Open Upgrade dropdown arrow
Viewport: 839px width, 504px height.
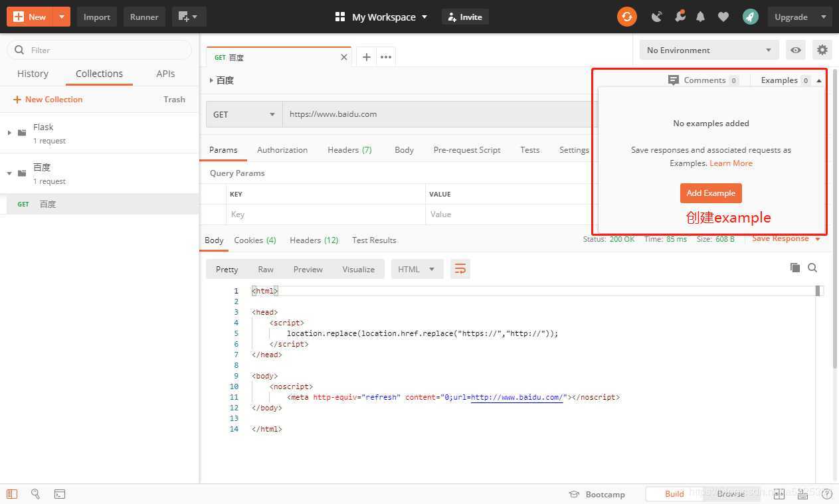pos(824,17)
